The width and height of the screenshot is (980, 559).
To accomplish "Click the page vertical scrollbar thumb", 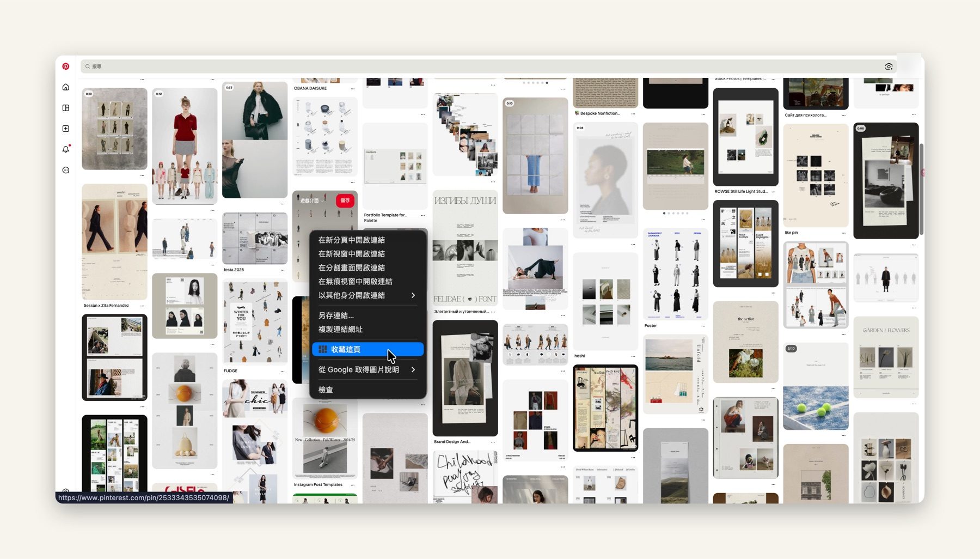I will pos(921,190).
